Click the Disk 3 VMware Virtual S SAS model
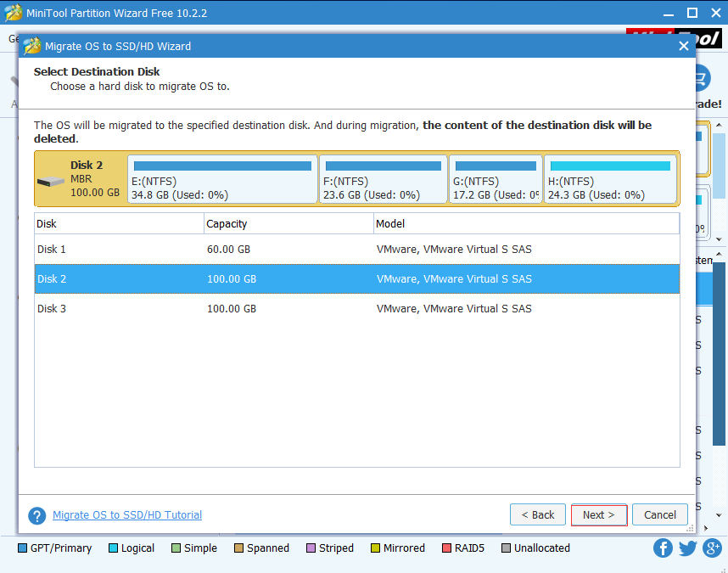The image size is (728, 573). pos(454,309)
